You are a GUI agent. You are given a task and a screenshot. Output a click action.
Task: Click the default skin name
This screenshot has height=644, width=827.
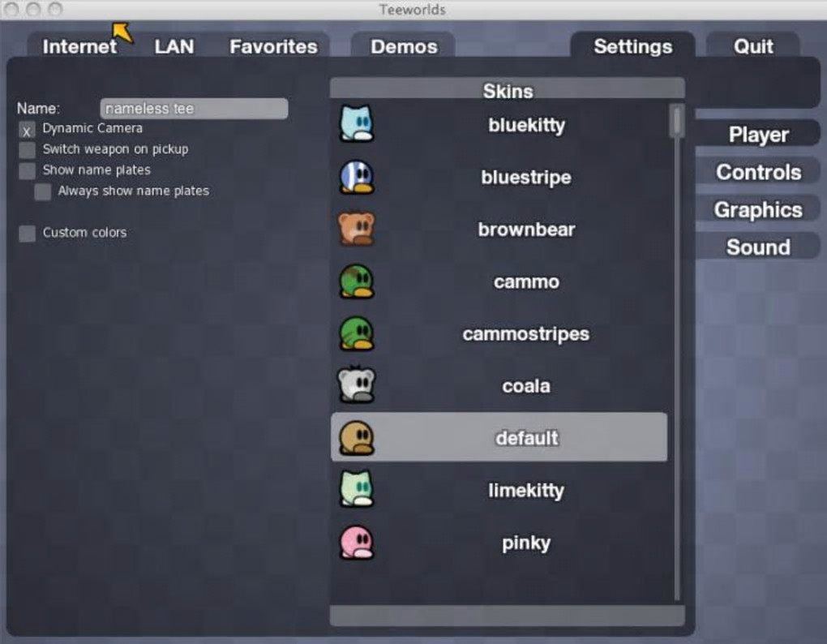point(526,438)
